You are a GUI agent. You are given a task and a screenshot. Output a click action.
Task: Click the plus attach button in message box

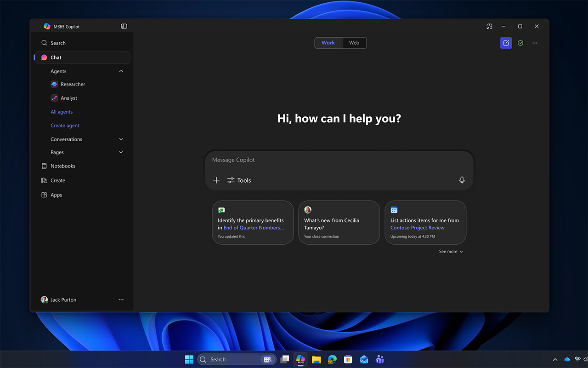click(216, 180)
